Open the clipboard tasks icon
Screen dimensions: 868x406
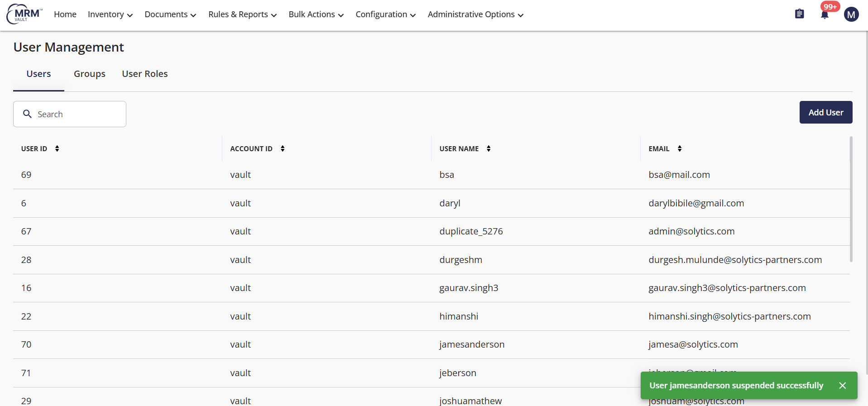coord(799,14)
